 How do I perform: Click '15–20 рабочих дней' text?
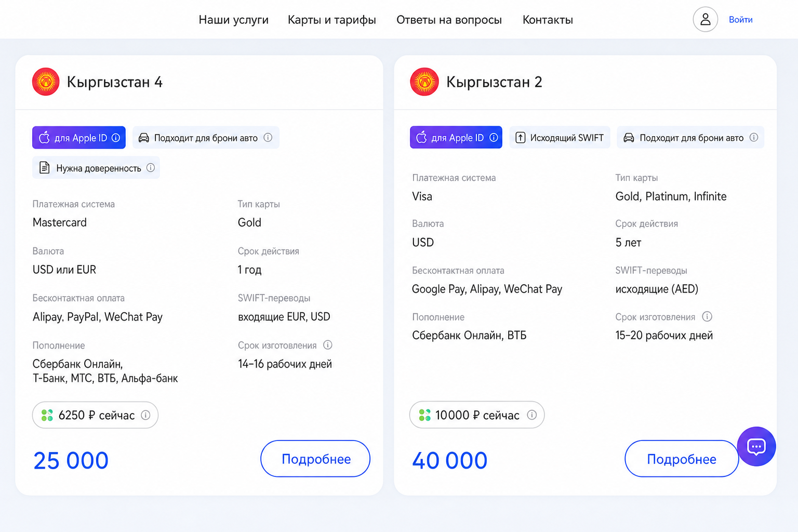(x=664, y=336)
